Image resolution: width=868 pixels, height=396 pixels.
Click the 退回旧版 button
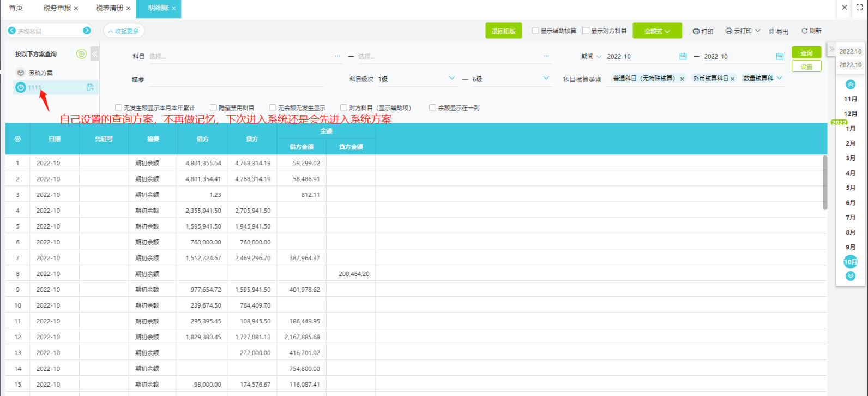[503, 31]
